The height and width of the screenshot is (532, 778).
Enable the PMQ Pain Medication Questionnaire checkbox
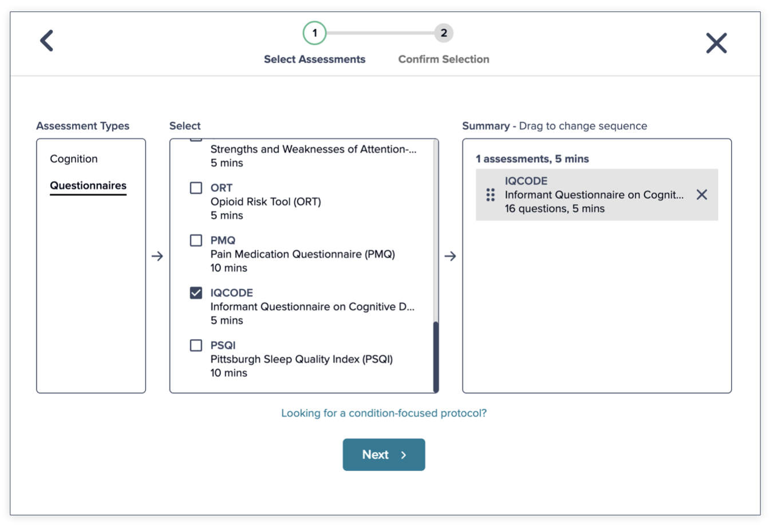point(196,240)
